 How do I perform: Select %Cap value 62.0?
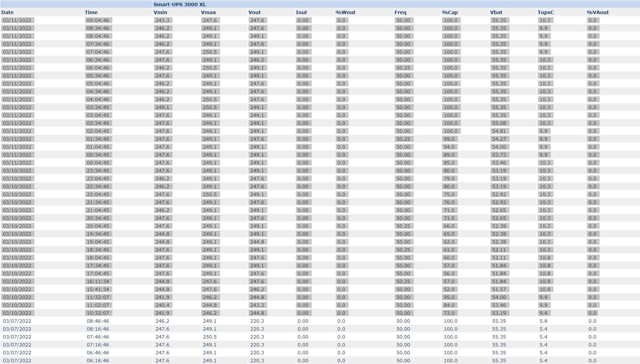449,242
